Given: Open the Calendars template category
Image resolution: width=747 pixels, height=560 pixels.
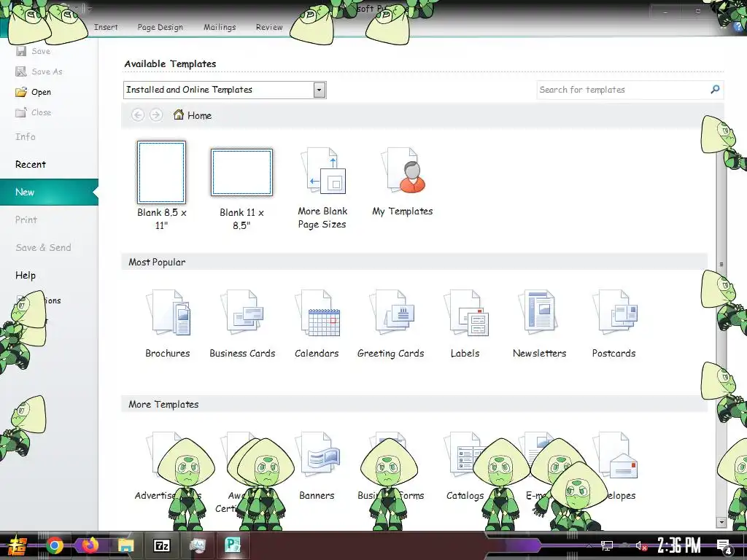Looking at the screenshot, I should (x=317, y=324).
